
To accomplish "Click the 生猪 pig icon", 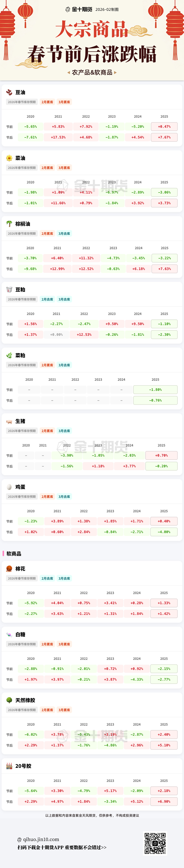I will [x=9, y=421].
